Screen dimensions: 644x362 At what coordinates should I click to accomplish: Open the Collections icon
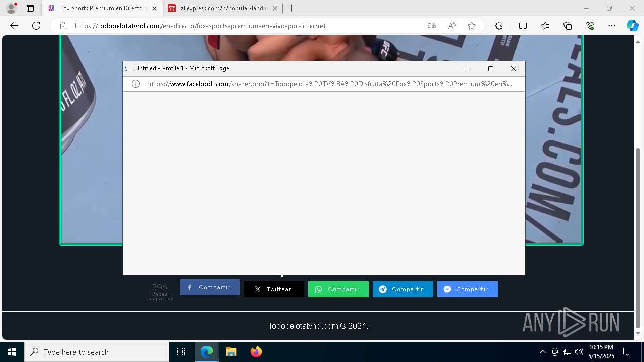pos(568,26)
